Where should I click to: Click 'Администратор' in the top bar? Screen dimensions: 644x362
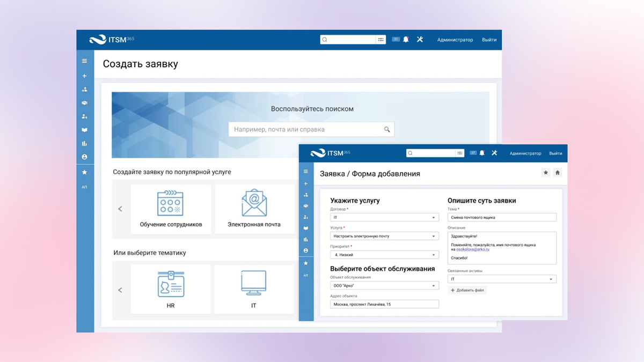455,40
